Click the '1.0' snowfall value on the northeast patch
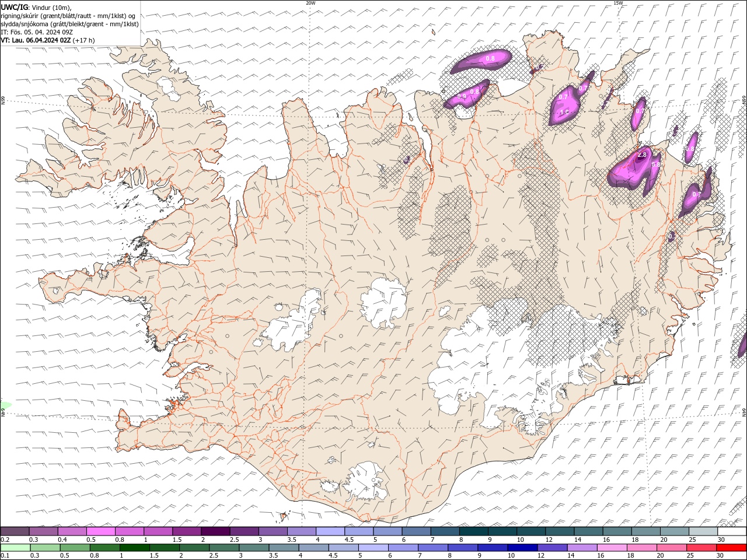747x560 pixels. coord(564,111)
